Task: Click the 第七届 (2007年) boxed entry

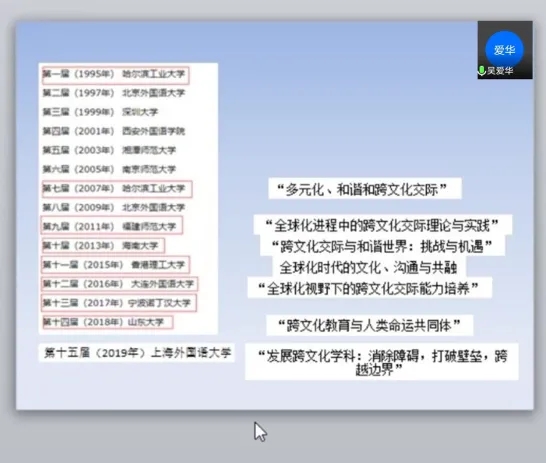Action: 117,189
